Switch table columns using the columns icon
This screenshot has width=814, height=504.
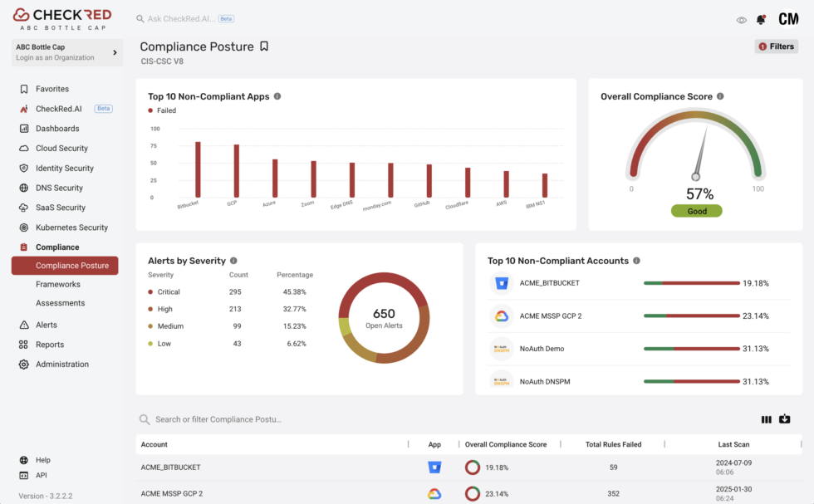766,419
